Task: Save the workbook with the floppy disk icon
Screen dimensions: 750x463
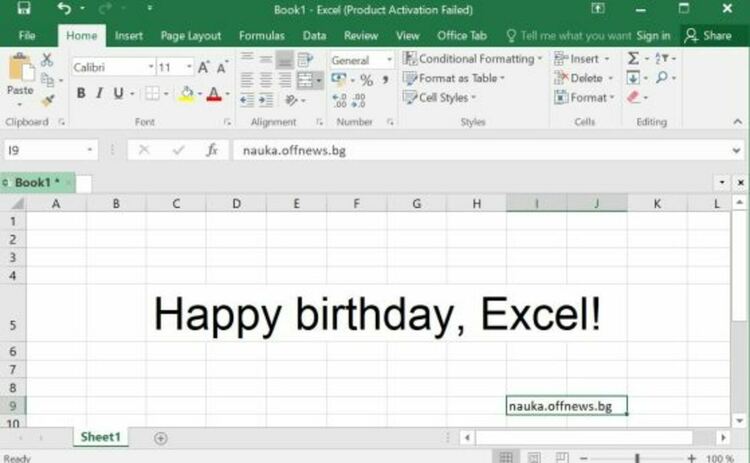Action: pyautogui.click(x=24, y=8)
